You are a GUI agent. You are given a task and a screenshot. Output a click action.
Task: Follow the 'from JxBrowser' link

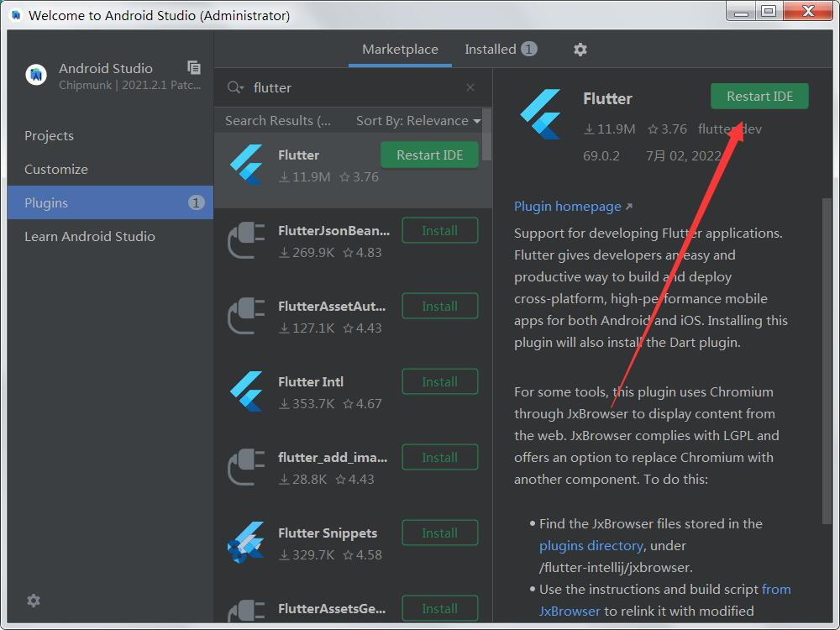point(664,600)
